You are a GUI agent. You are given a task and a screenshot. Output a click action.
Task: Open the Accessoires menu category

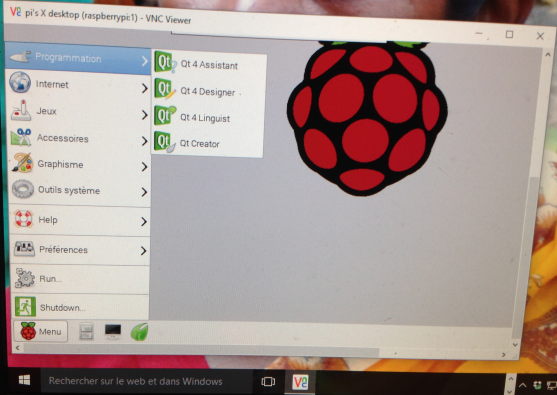pos(79,139)
